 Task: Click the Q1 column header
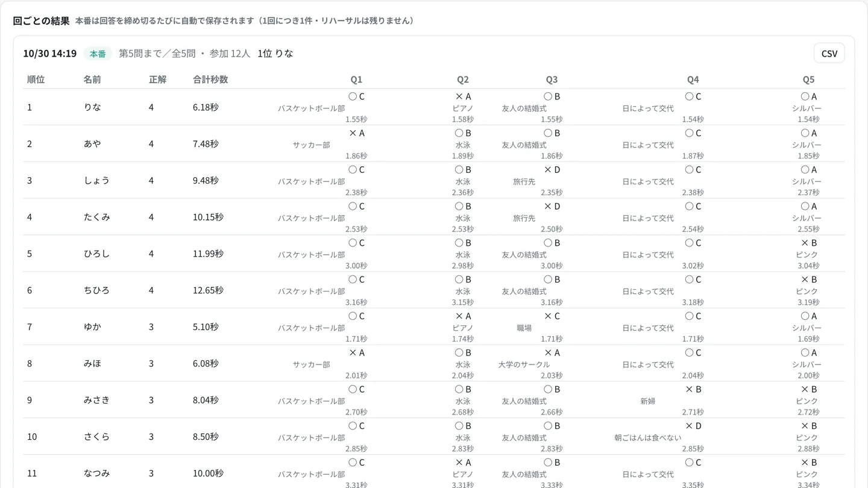[x=356, y=80]
